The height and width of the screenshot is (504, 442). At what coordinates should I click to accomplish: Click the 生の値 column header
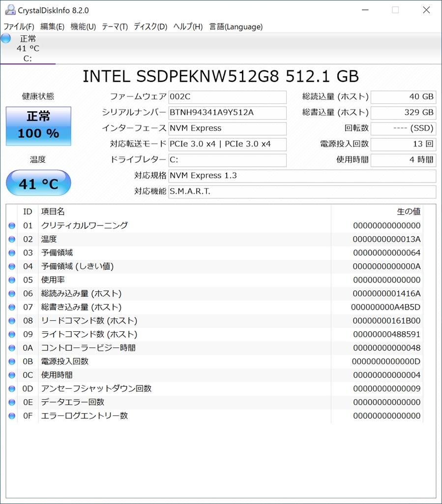[x=408, y=212]
